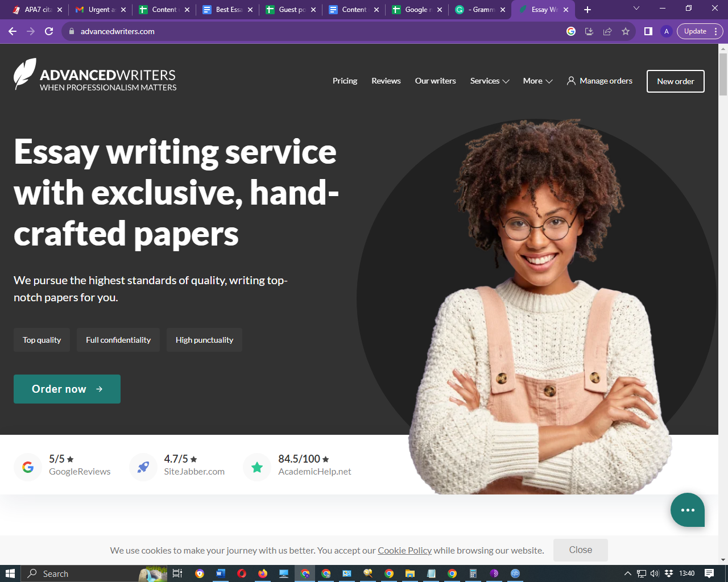
Task: Click the AdvancedWriters feather logo
Action: point(25,74)
